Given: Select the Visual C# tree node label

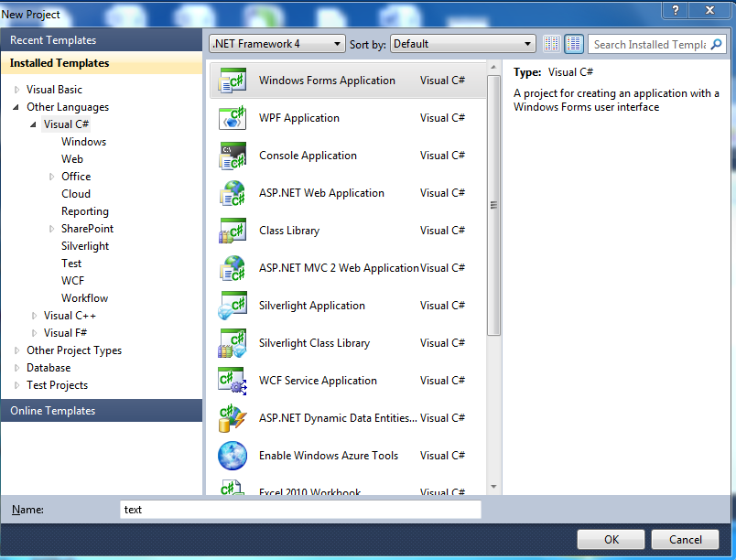Looking at the screenshot, I should [66, 124].
